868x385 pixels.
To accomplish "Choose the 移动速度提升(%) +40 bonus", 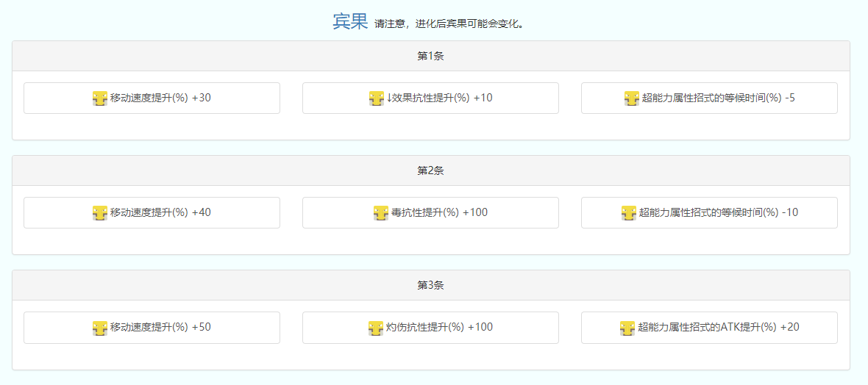I will tap(152, 212).
